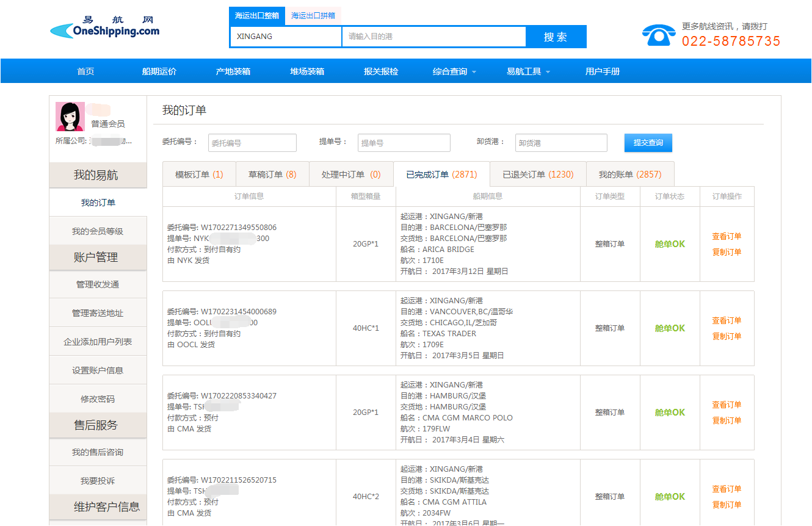
Task: Select the 海运出口整箱 search tab
Action: (x=257, y=16)
